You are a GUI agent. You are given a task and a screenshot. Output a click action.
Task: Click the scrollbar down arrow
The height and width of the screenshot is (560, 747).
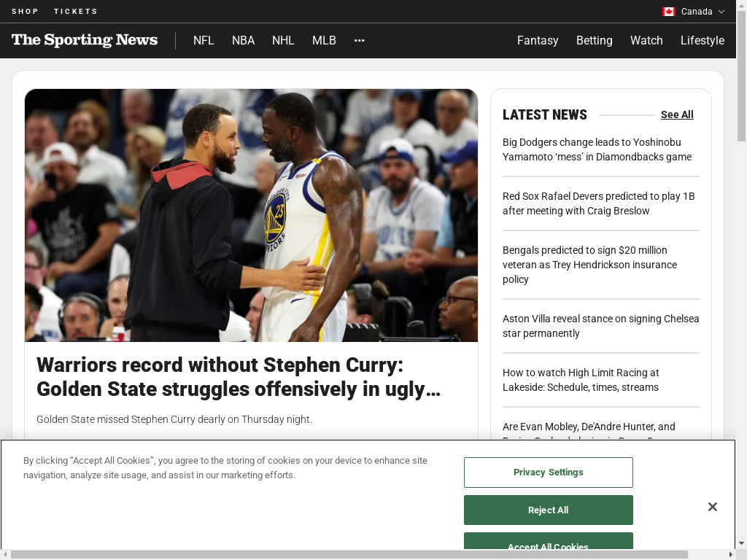[741, 543]
